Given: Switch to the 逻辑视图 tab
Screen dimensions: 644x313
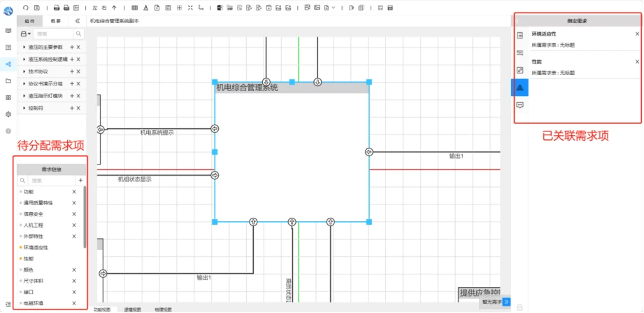Looking at the screenshot, I should [132, 309].
